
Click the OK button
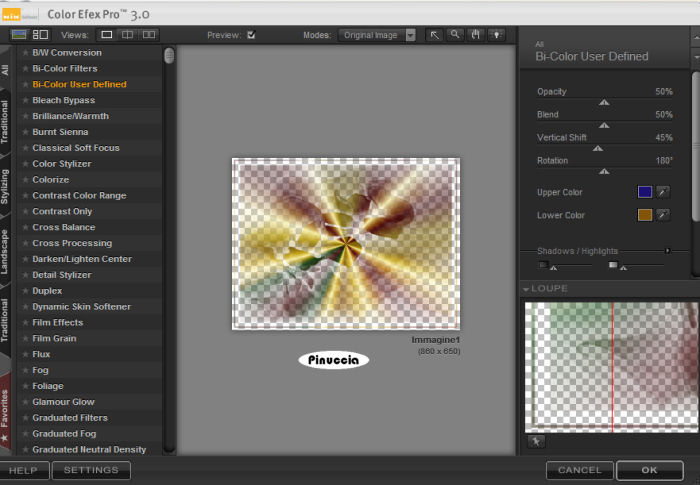click(x=649, y=470)
